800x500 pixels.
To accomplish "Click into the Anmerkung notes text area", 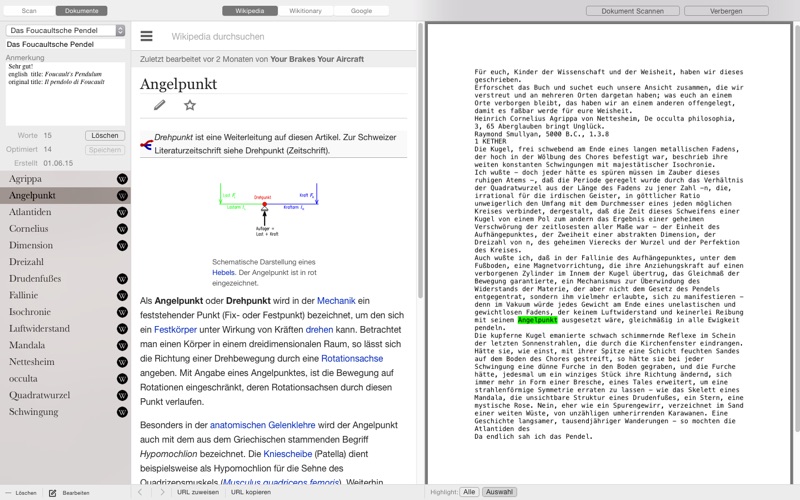I will [65, 94].
